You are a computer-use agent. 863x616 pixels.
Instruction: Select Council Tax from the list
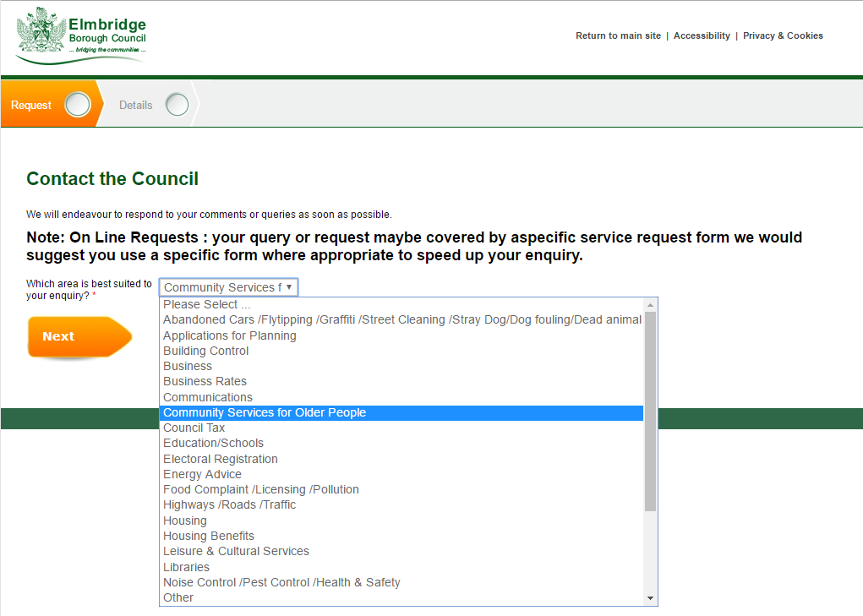[194, 428]
